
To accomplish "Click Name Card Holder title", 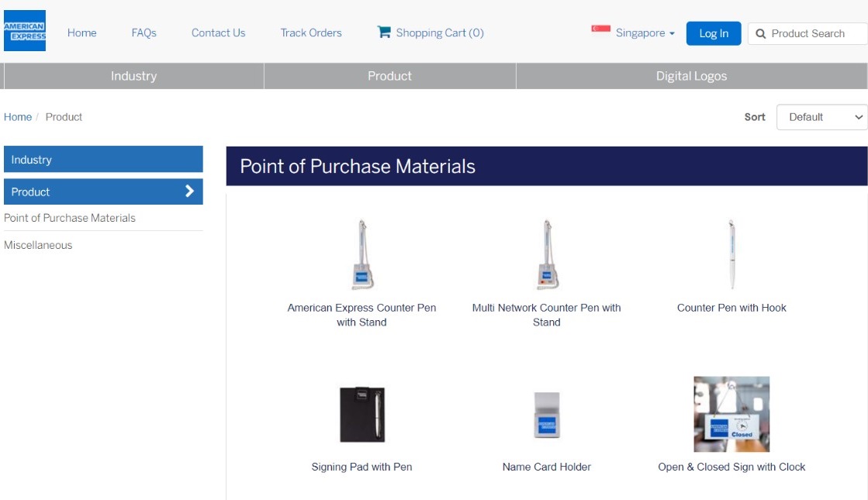I will (x=547, y=467).
